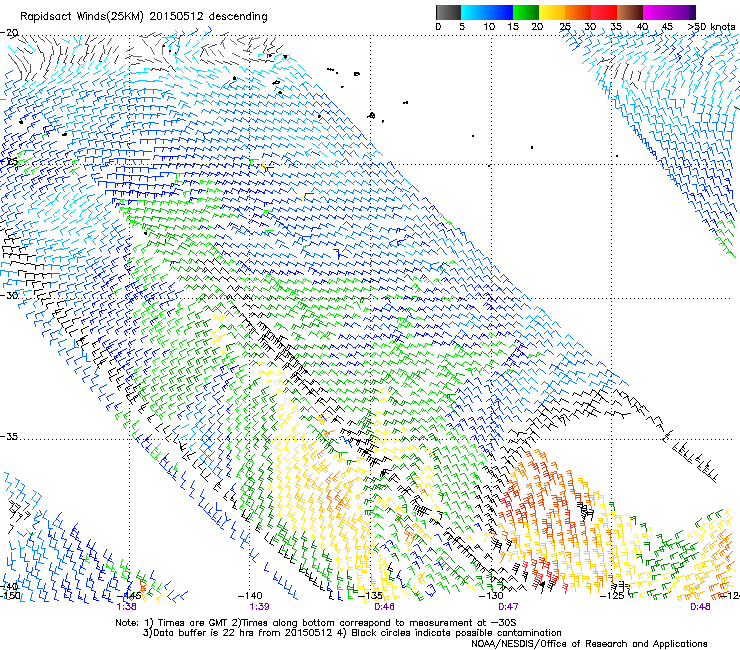Viewport: 740px width, 650px height.
Task: Click the "-150" longitude axis label
Action: coord(10,596)
